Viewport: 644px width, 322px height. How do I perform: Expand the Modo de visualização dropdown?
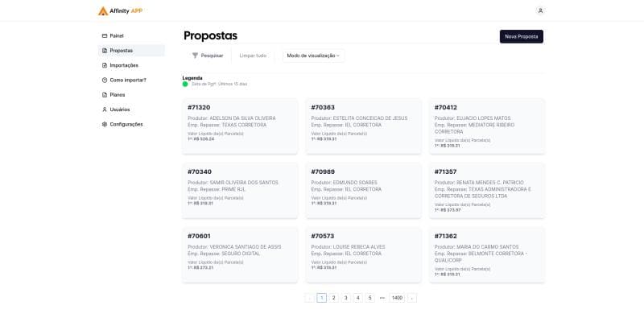pyautogui.click(x=313, y=56)
